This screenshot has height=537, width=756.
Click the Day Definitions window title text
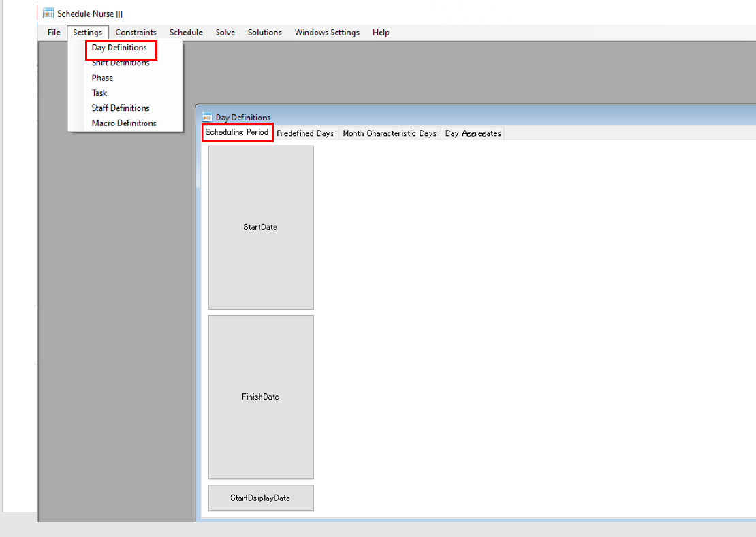tap(243, 118)
